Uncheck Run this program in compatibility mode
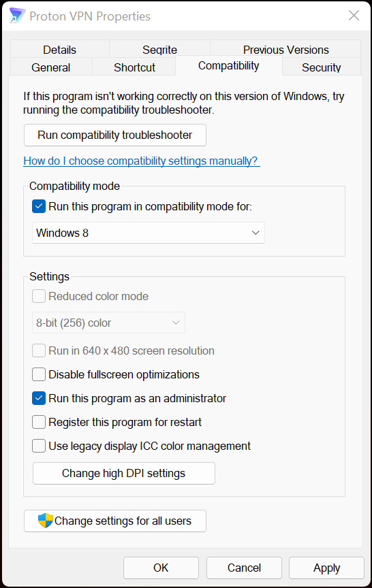Viewport: 372px width, 588px height. click(39, 206)
